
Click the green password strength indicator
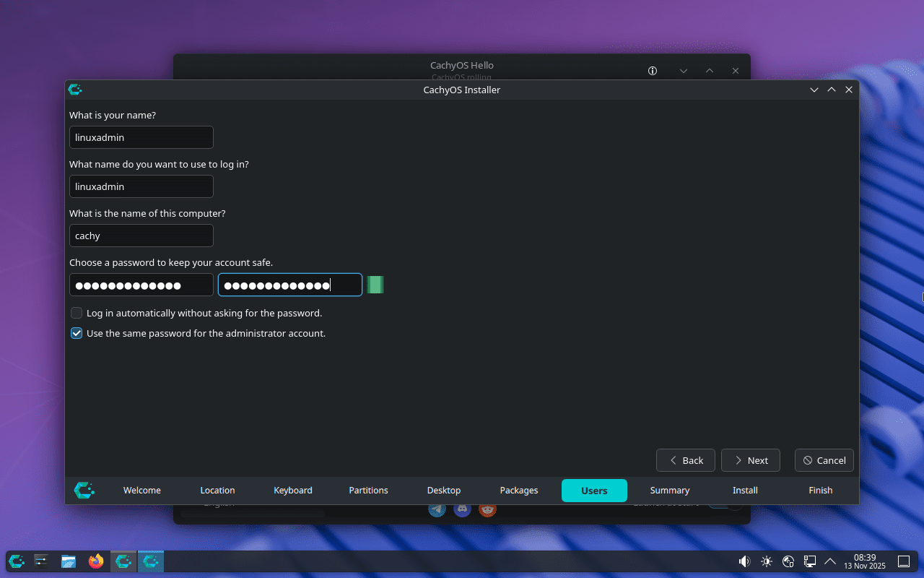point(375,285)
